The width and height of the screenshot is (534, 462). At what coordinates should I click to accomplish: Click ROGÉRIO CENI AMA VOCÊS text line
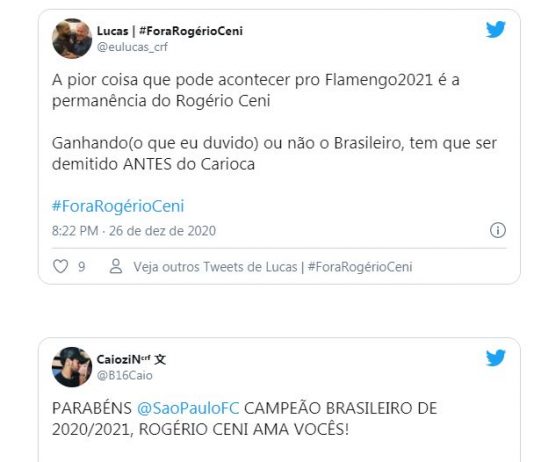tap(244, 429)
